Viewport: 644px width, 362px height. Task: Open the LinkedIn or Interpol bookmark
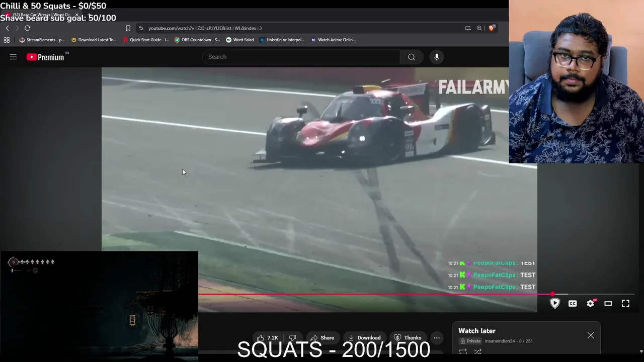(282, 40)
